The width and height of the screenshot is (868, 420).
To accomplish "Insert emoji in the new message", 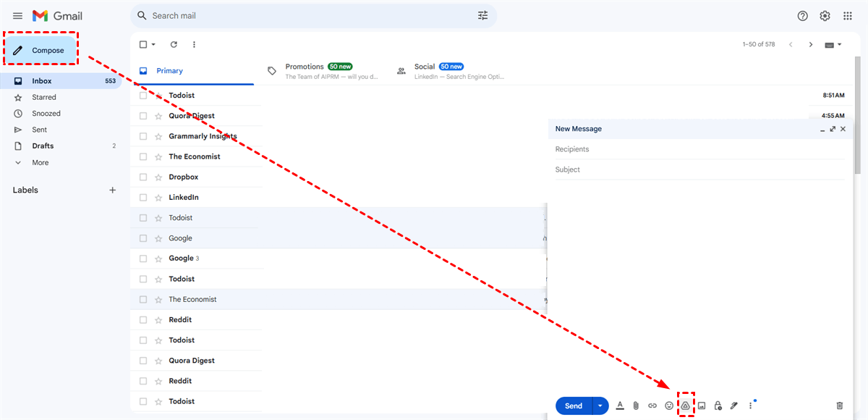I will (x=669, y=406).
